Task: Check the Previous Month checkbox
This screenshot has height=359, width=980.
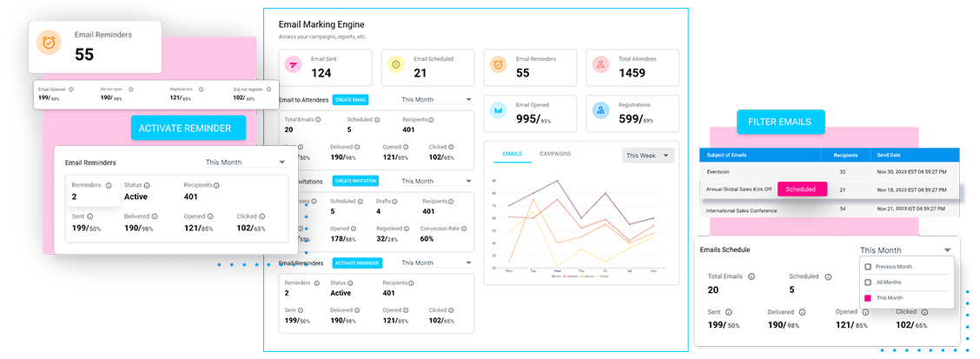Action: coord(868,267)
